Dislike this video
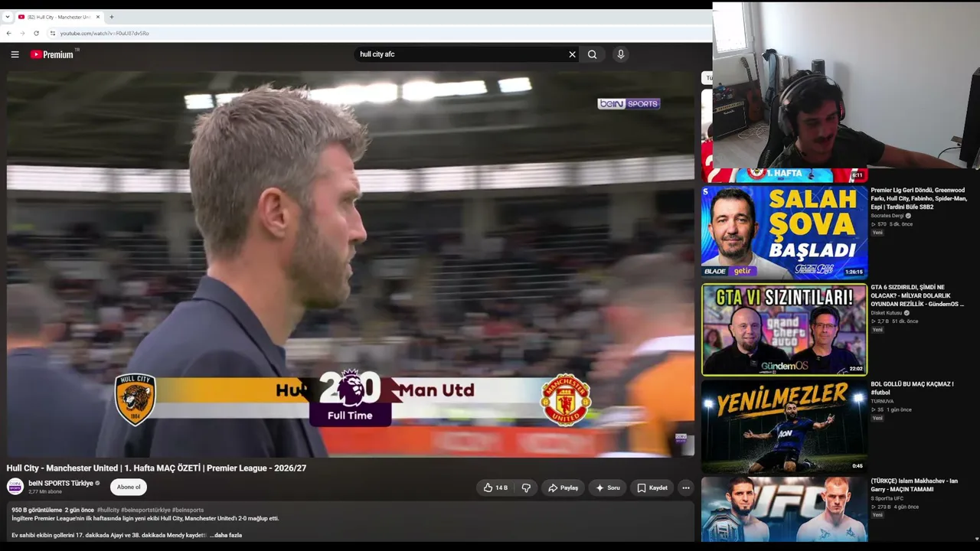This screenshot has width=980, height=551. click(526, 487)
